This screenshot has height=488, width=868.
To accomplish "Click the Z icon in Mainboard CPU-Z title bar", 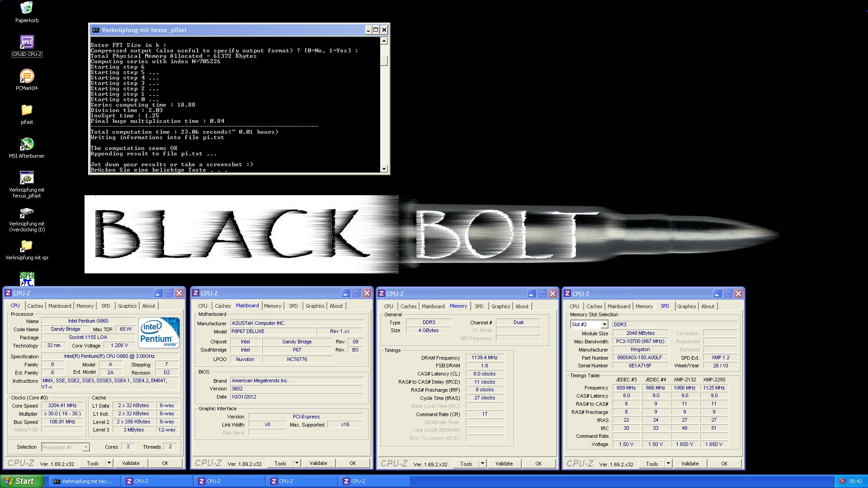I will pyautogui.click(x=196, y=293).
